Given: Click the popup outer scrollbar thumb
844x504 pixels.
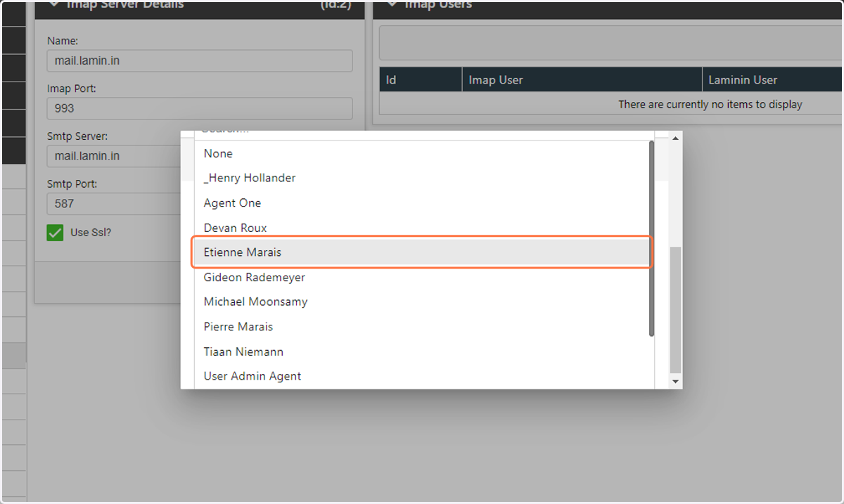Looking at the screenshot, I should point(676,310).
